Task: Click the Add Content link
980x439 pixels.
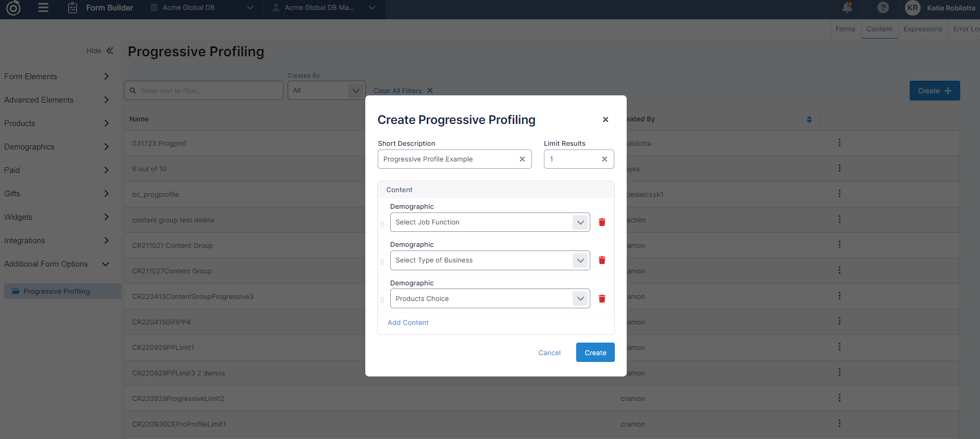Action: [x=408, y=323]
